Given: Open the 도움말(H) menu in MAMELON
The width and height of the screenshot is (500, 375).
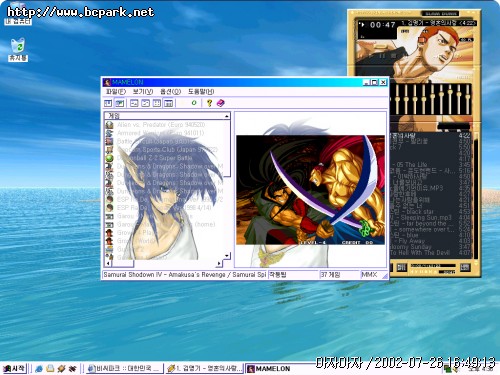Looking at the screenshot, I should click(x=201, y=91).
